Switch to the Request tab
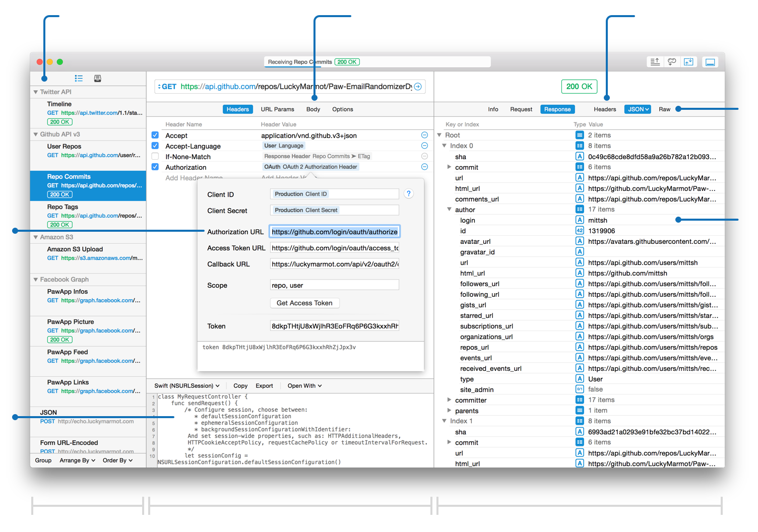 click(521, 109)
